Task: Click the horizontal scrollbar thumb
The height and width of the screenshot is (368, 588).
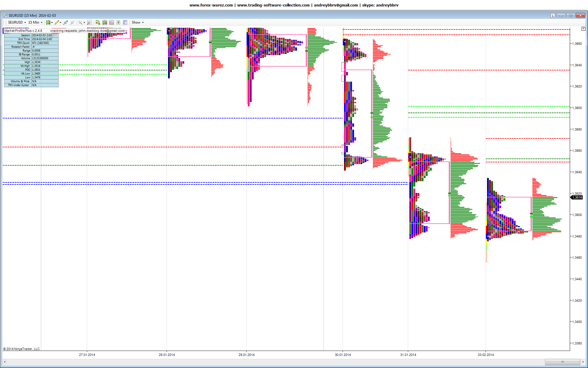Action: pos(562,362)
